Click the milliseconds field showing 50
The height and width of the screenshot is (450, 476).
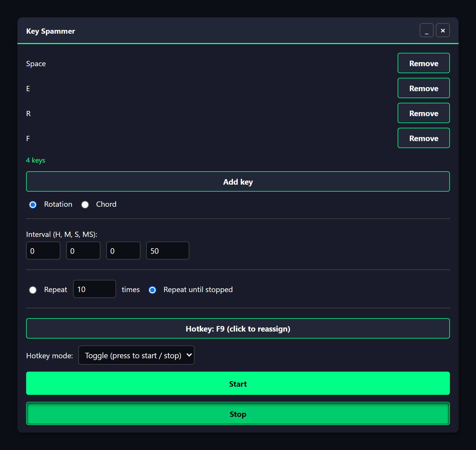[x=168, y=251]
